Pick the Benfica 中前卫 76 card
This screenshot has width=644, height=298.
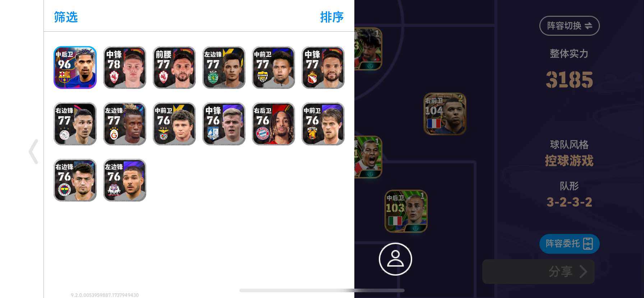coord(174,124)
